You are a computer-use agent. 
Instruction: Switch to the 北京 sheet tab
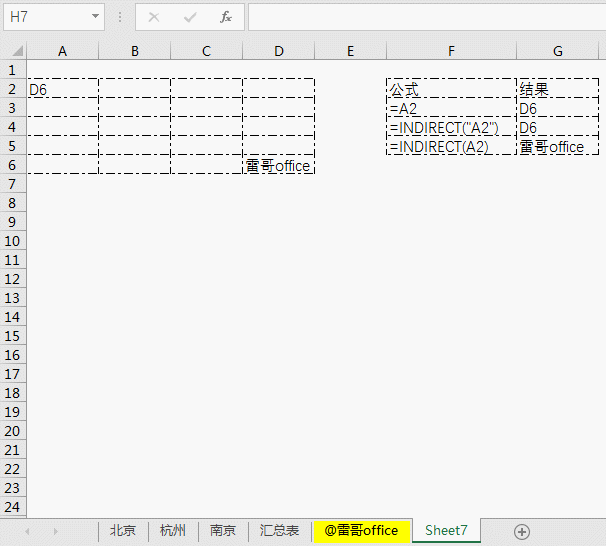[123, 531]
